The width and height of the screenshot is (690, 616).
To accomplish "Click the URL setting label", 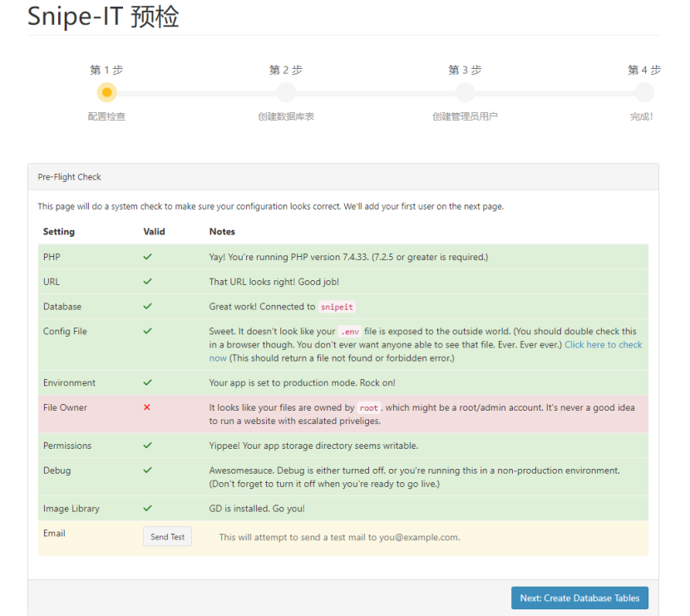I will 52,282.
